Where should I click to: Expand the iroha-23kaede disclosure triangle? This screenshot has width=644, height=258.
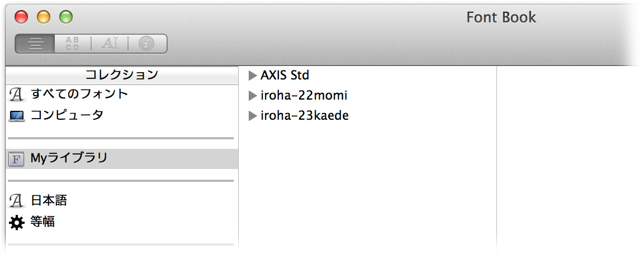pos(253,116)
